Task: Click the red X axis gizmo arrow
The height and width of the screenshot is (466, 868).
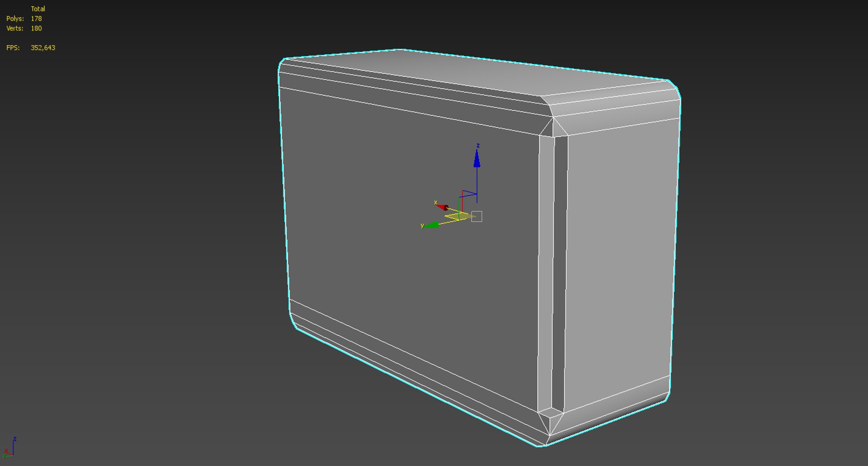Action: [x=443, y=207]
